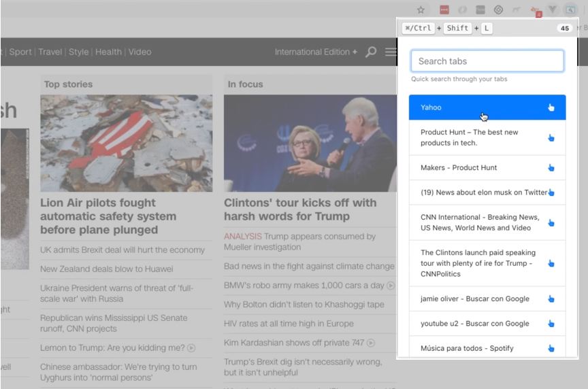Open Video section in CNN nav
This screenshot has width=588, height=389.
click(140, 52)
